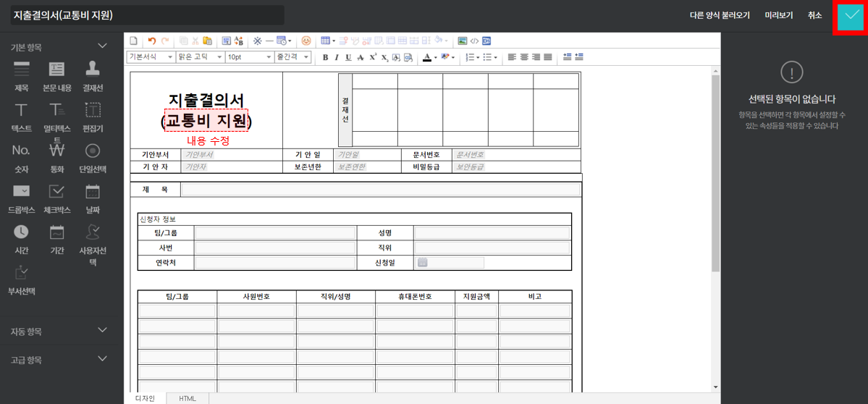868x404 pixels.
Task: Add the 텍스트 text item
Action: click(22, 117)
